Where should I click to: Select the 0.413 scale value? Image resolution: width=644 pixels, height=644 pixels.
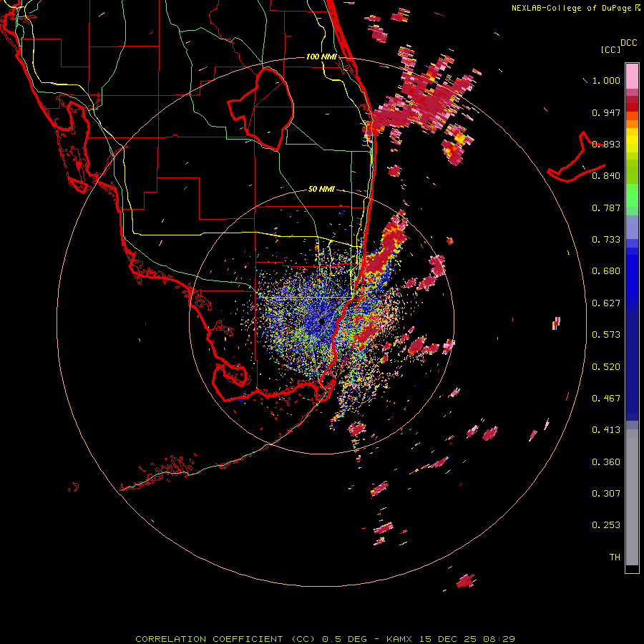coord(606,430)
